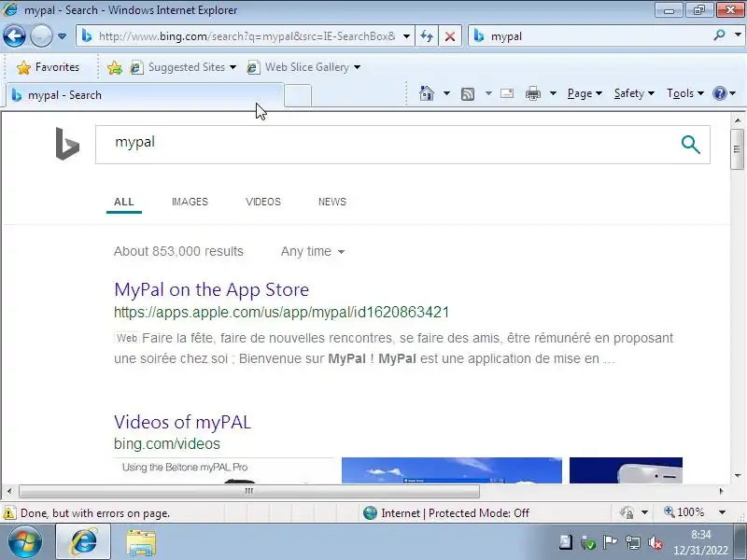Open the Tools menu
Image resolution: width=747 pixels, height=560 pixels.
(685, 93)
